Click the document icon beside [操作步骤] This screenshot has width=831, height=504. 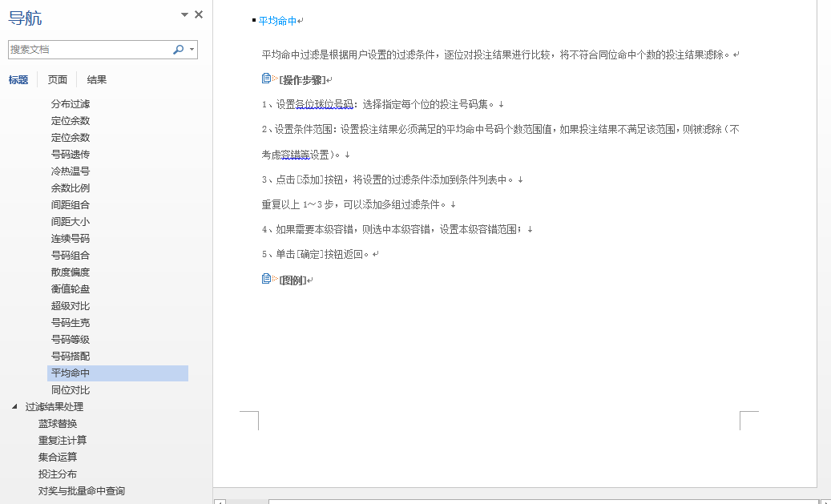pos(267,79)
